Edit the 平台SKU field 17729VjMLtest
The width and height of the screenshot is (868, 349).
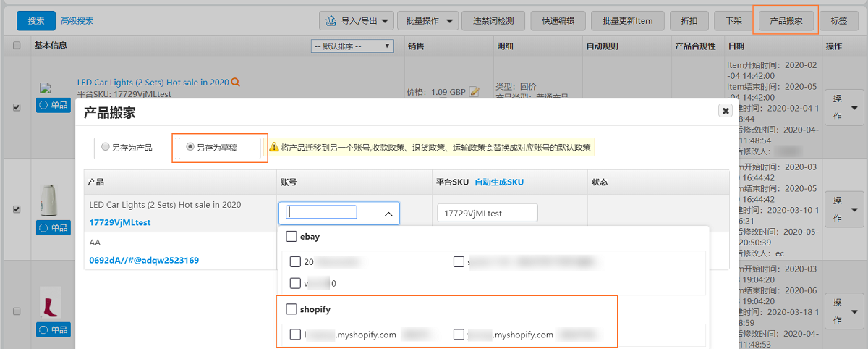click(488, 214)
